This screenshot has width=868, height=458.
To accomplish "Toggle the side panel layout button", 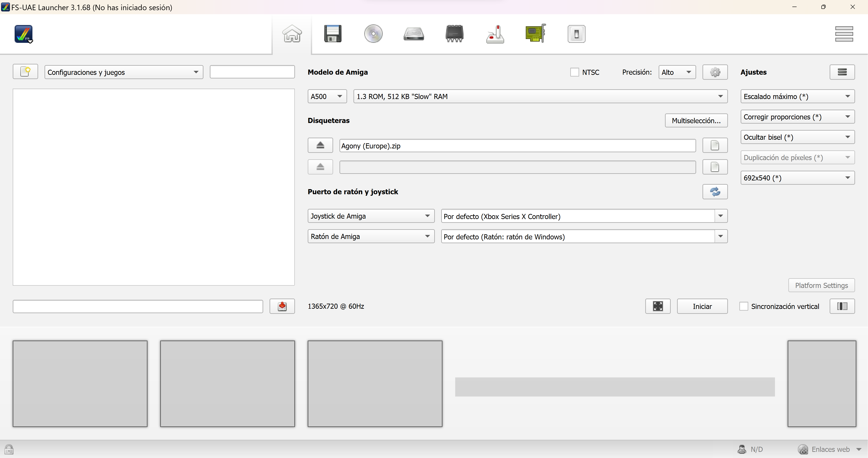I will coord(842,306).
